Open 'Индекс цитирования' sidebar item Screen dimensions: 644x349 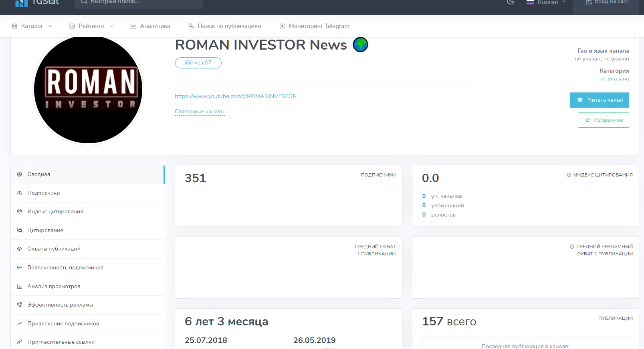(x=87, y=212)
